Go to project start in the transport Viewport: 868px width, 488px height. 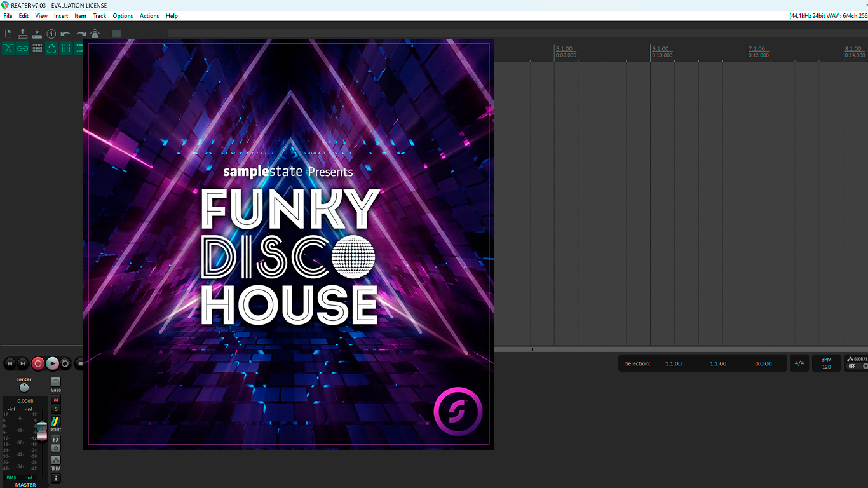tap(10, 363)
